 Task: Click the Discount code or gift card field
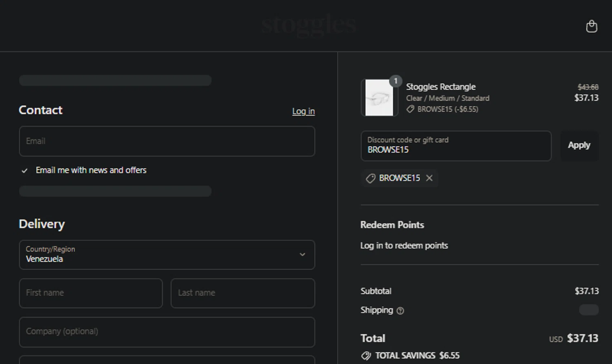(x=456, y=146)
